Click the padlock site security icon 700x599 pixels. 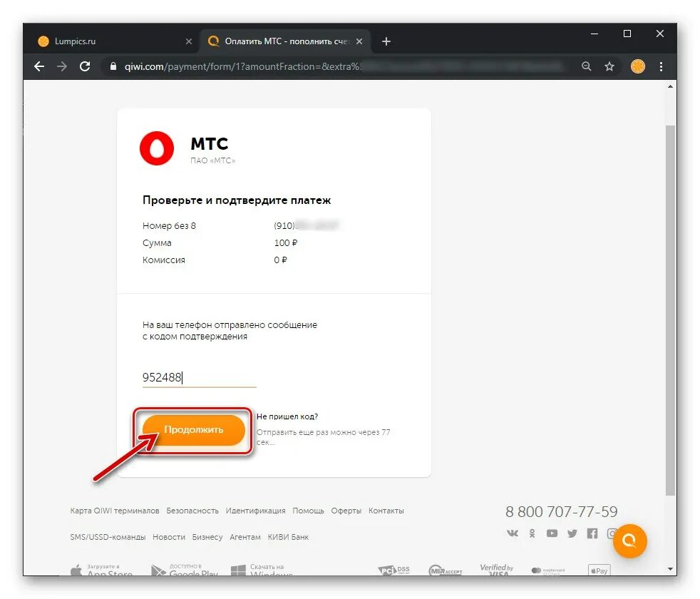coord(113,66)
